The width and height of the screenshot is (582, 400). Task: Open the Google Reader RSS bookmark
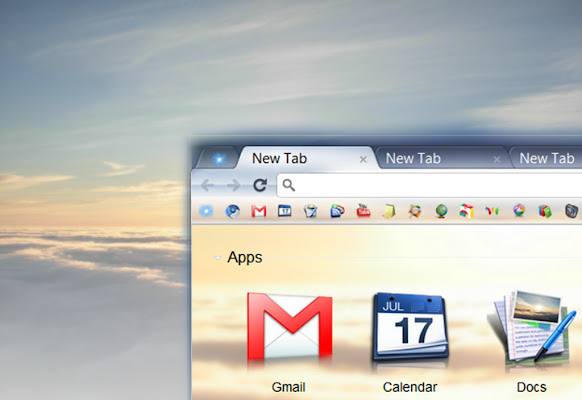pyautogui.click(x=337, y=211)
